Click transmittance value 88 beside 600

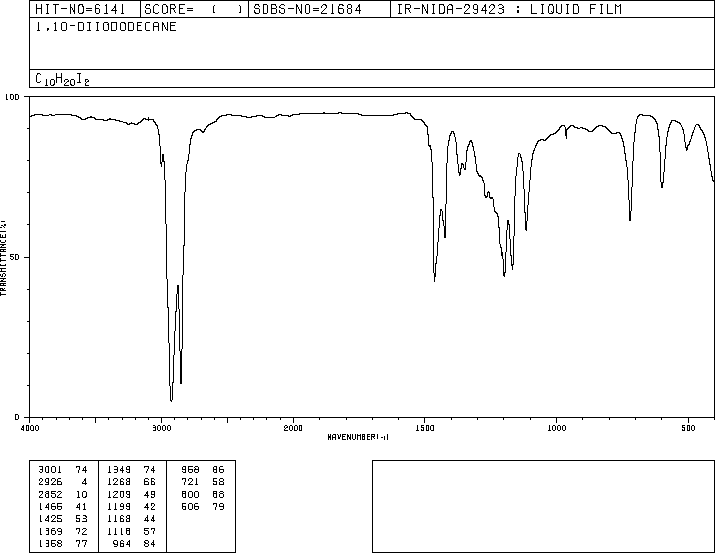(x=218, y=494)
